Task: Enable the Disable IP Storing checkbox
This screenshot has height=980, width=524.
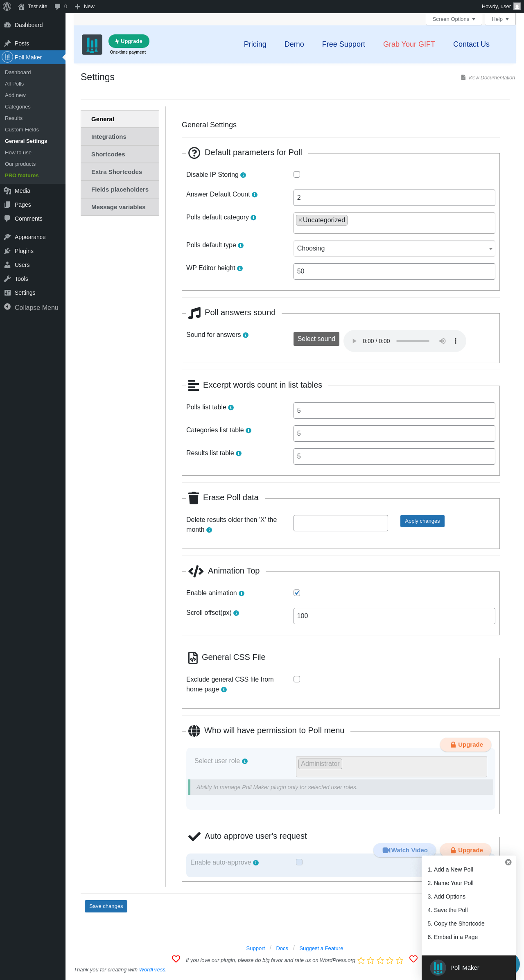Action: click(x=297, y=174)
